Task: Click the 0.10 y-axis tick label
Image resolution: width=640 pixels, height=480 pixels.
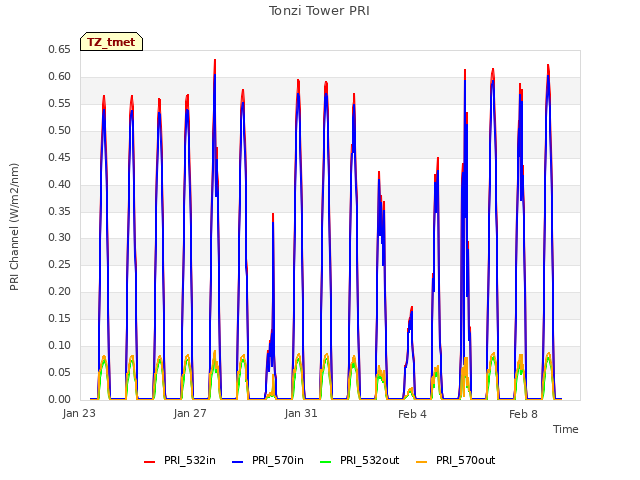Action: point(60,345)
